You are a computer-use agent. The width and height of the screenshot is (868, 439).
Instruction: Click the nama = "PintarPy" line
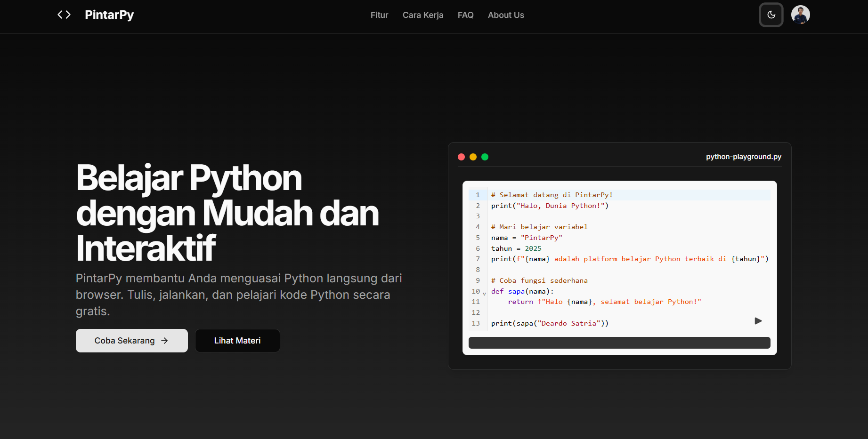click(x=527, y=238)
